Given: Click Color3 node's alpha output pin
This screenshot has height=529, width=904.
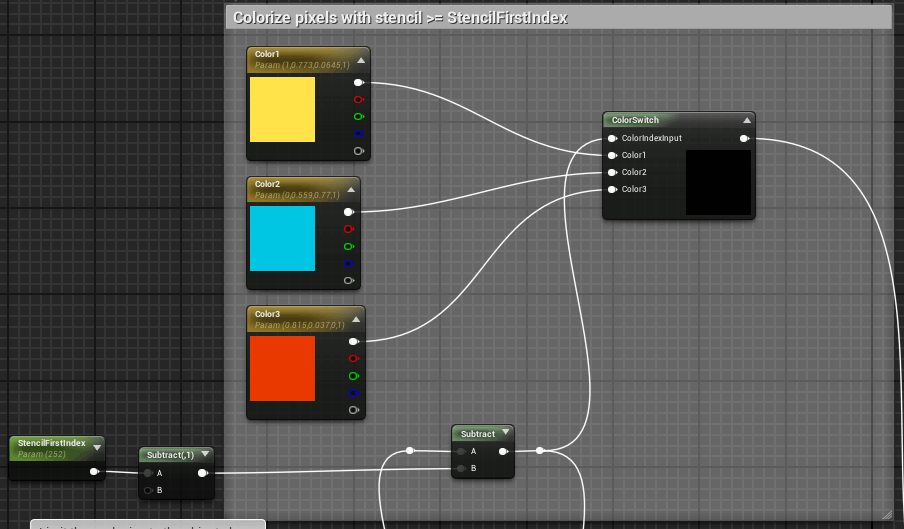Looking at the screenshot, I should click(x=353, y=410).
